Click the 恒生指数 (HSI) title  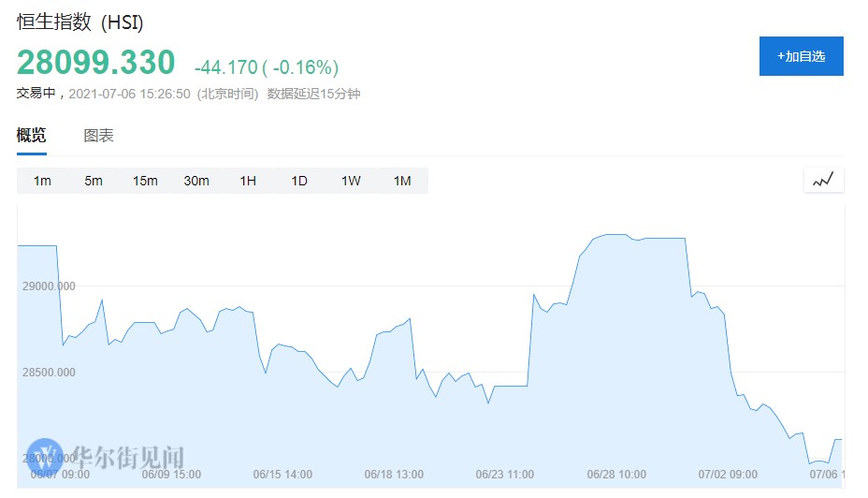click(80, 23)
